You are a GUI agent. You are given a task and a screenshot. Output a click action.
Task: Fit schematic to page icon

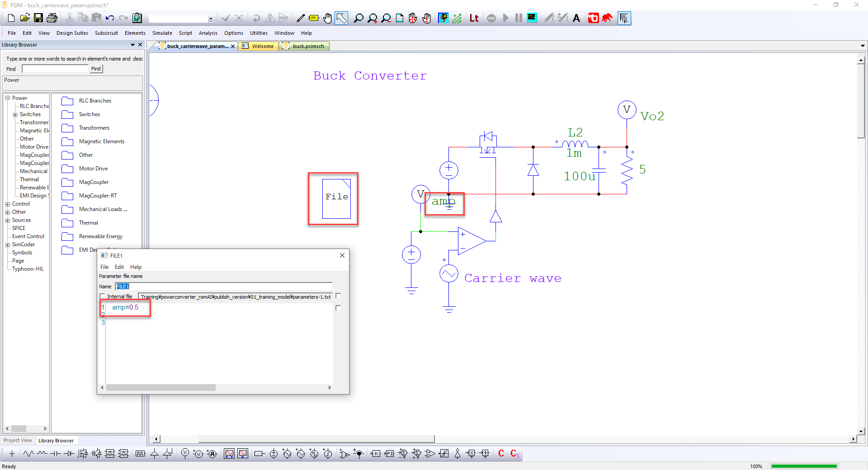coord(400,18)
